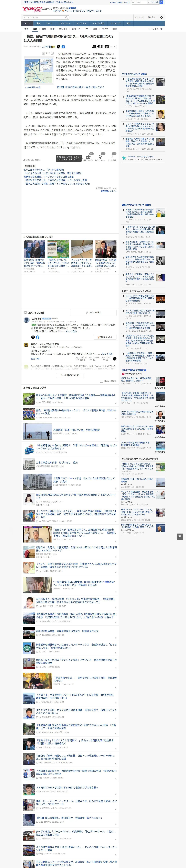Click the web search magnifier button

(161, 2)
